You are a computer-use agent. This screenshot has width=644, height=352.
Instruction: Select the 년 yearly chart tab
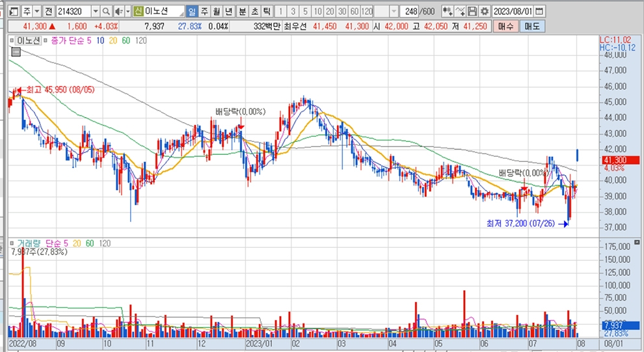(x=229, y=12)
